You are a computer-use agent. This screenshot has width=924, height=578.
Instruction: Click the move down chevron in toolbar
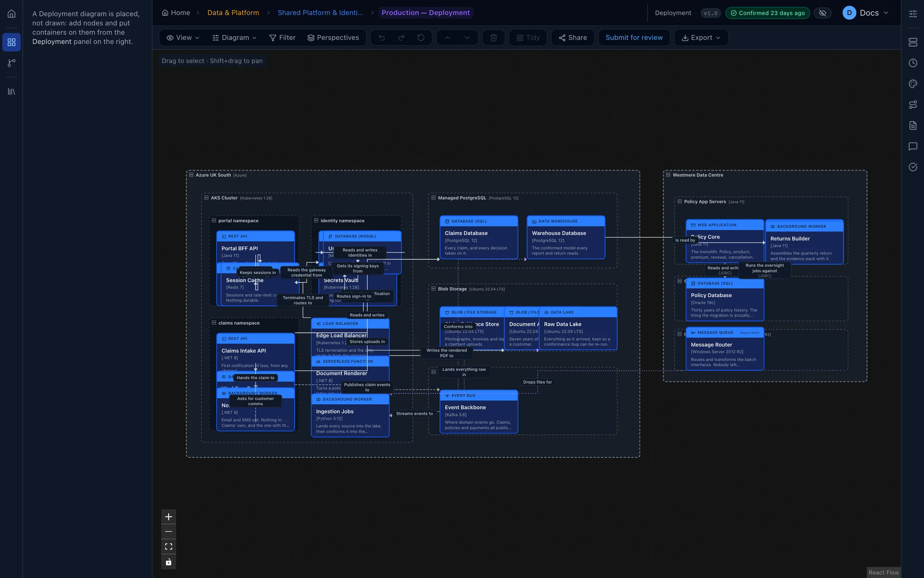467,38
